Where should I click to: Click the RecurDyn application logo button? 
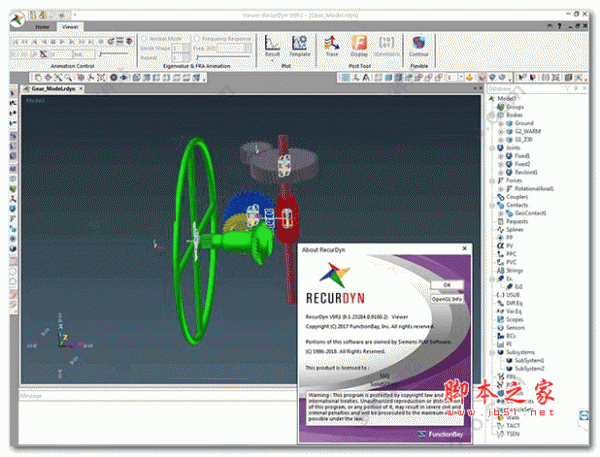[x=17, y=19]
